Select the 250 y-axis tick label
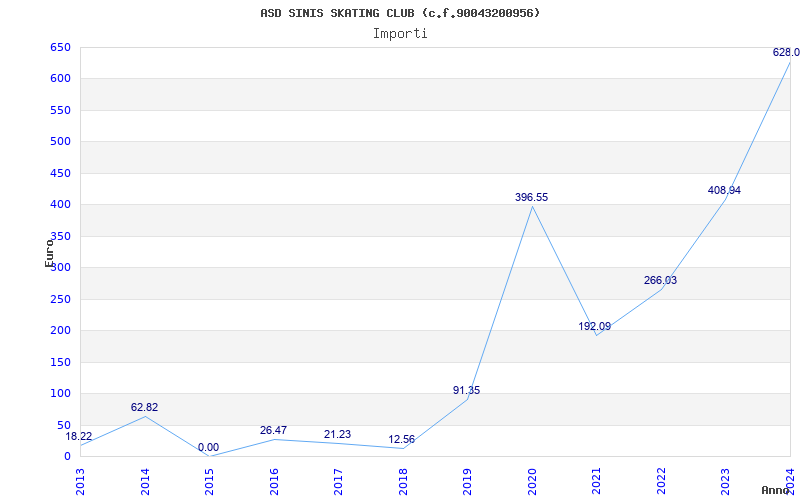 click(60, 299)
